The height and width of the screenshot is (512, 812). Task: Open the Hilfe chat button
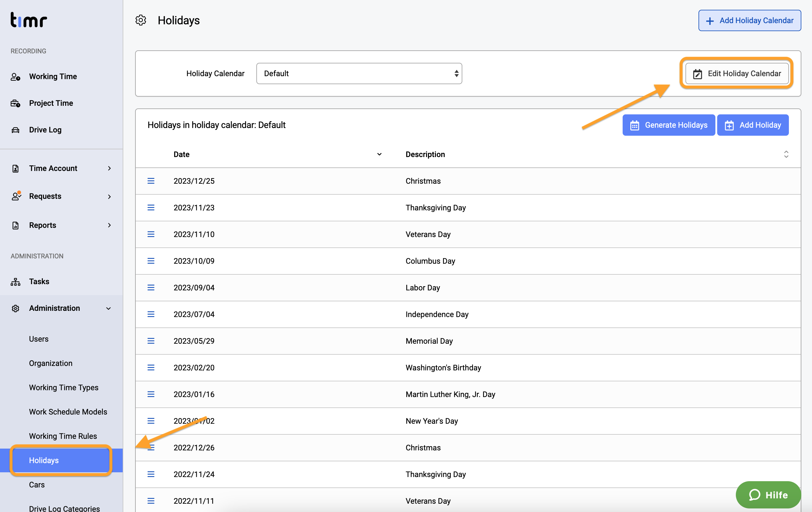[768, 495]
